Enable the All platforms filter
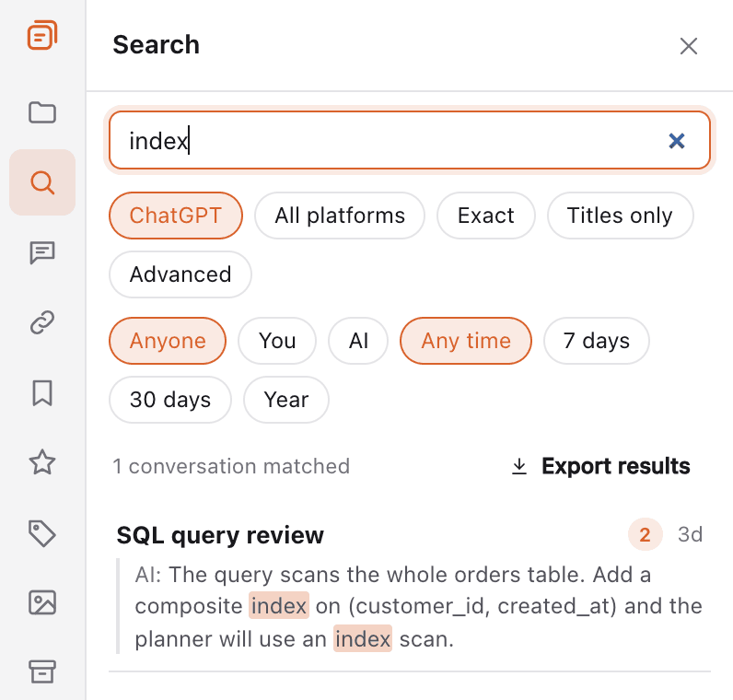 (x=340, y=216)
